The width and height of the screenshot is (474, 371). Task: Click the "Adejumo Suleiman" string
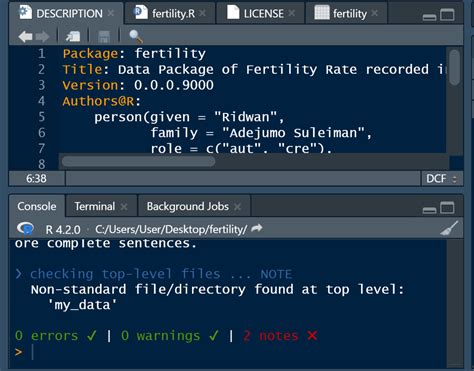coord(293,133)
